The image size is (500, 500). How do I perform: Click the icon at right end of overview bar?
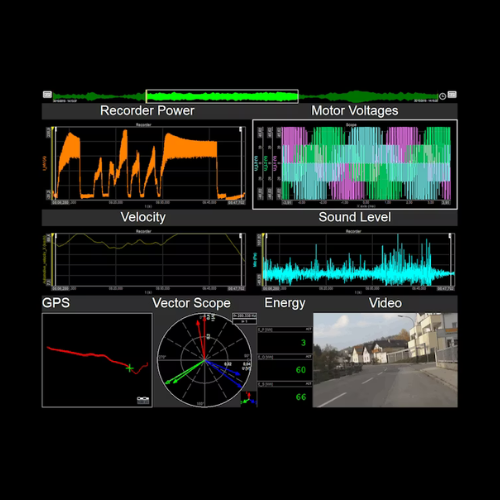tap(452, 94)
